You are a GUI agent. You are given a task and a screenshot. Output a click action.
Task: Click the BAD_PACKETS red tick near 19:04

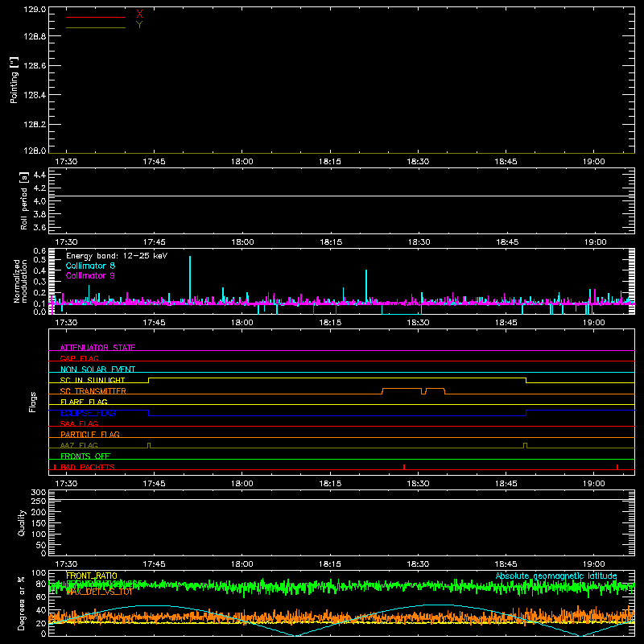point(617,467)
